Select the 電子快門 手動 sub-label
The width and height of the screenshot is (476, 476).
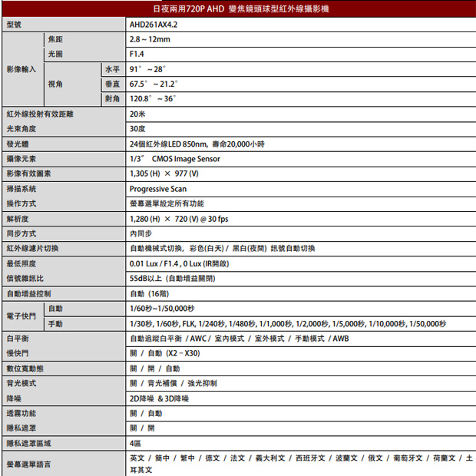55,324
